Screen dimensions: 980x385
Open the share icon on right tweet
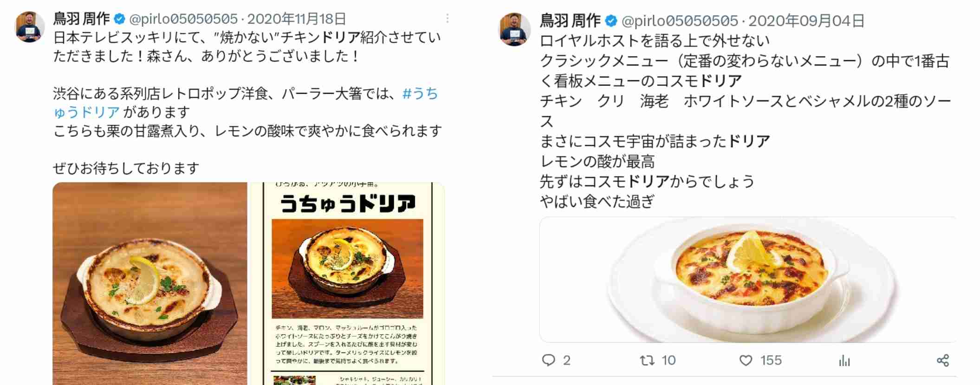click(x=943, y=360)
